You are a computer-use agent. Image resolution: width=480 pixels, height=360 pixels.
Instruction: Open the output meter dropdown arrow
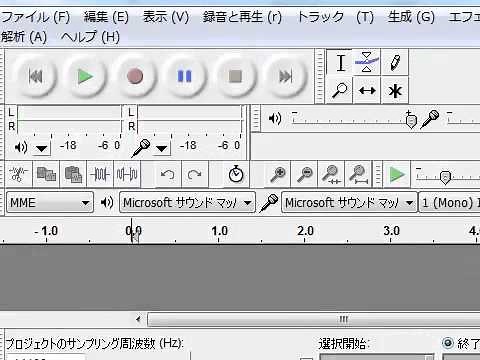[41, 148]
